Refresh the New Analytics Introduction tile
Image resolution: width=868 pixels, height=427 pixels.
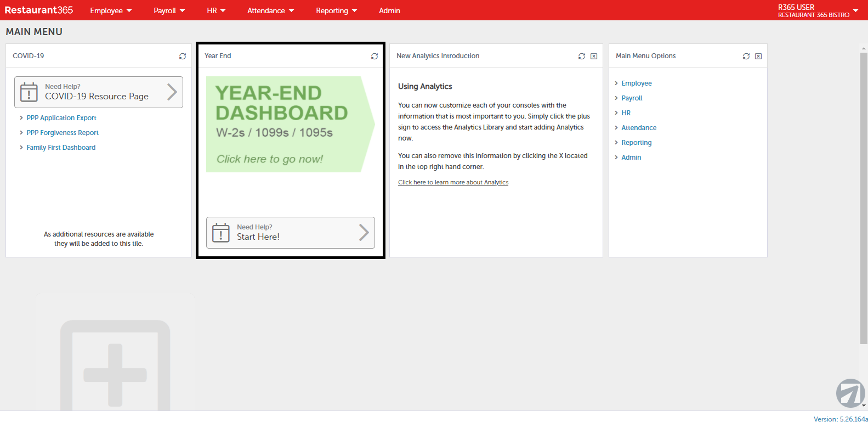pyautogui.click(x=582, y=56)
